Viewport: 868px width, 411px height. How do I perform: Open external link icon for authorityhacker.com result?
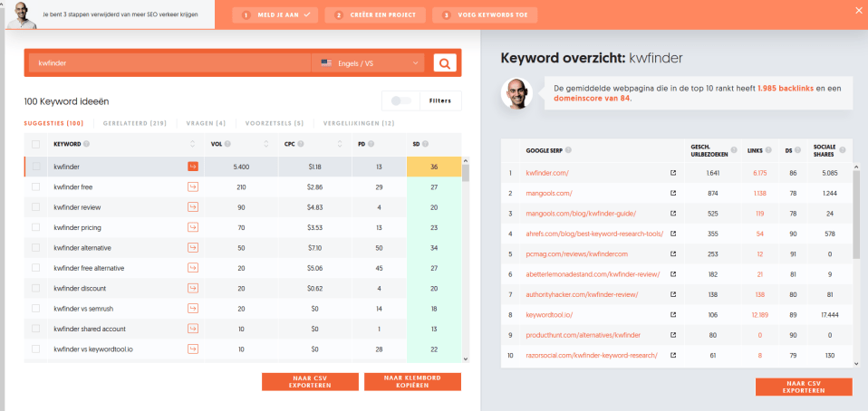tap(673, 294)
